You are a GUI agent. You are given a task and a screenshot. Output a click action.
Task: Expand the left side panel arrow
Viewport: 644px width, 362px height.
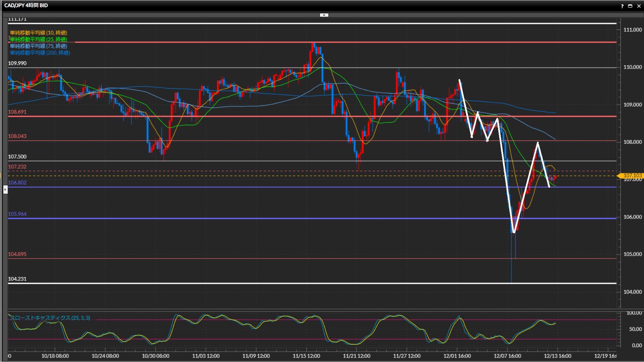pos(5,190)
